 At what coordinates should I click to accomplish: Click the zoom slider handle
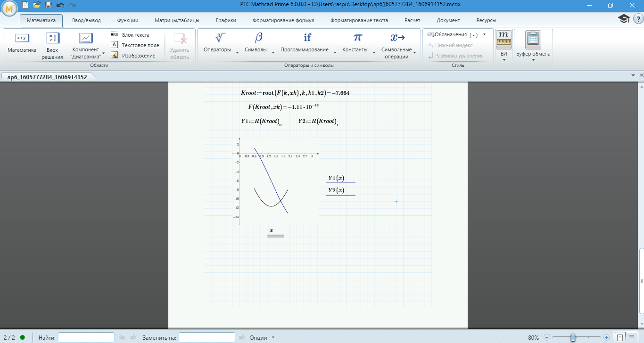(573, 337)
